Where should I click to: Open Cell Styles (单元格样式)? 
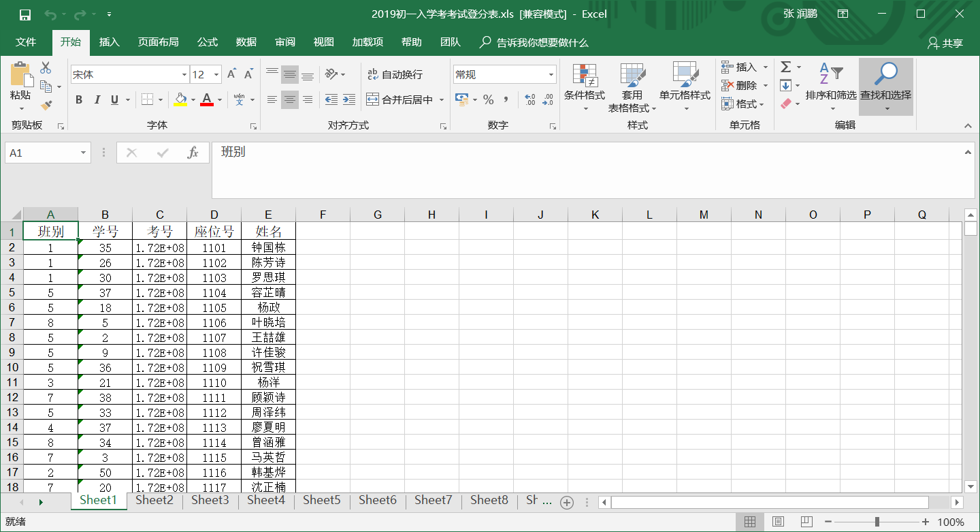pyautogui.click(x=685, y=88)
